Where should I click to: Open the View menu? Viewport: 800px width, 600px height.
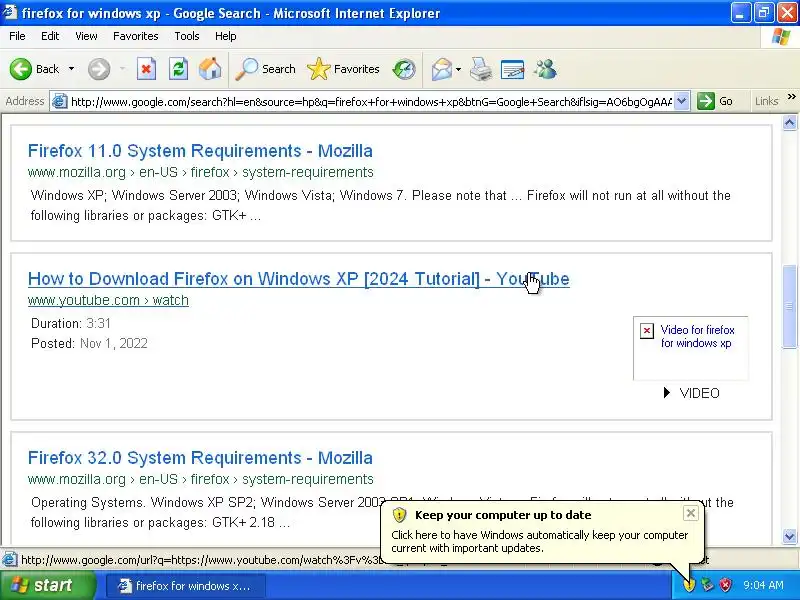pyautogui.click(x=86, y=36)
